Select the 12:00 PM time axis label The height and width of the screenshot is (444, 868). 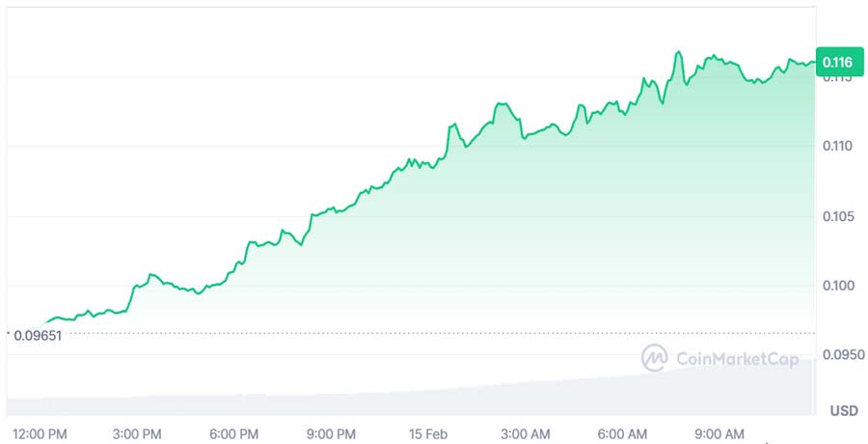pyautogui.click(x=39, y=432)
